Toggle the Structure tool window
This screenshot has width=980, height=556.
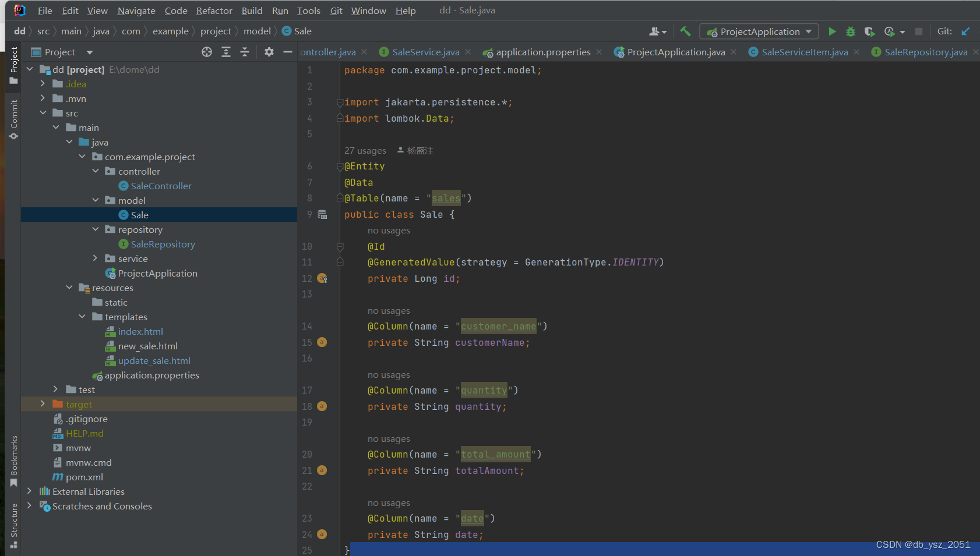13,526
